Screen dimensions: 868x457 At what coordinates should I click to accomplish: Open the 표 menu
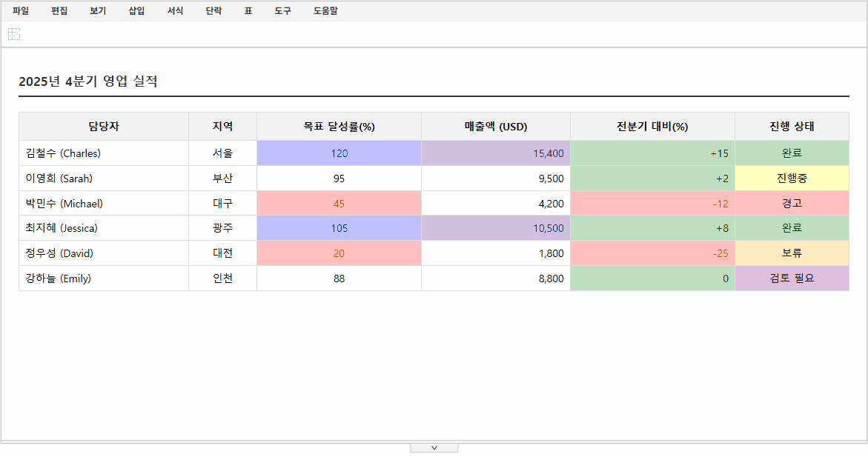tap(248, 10)
